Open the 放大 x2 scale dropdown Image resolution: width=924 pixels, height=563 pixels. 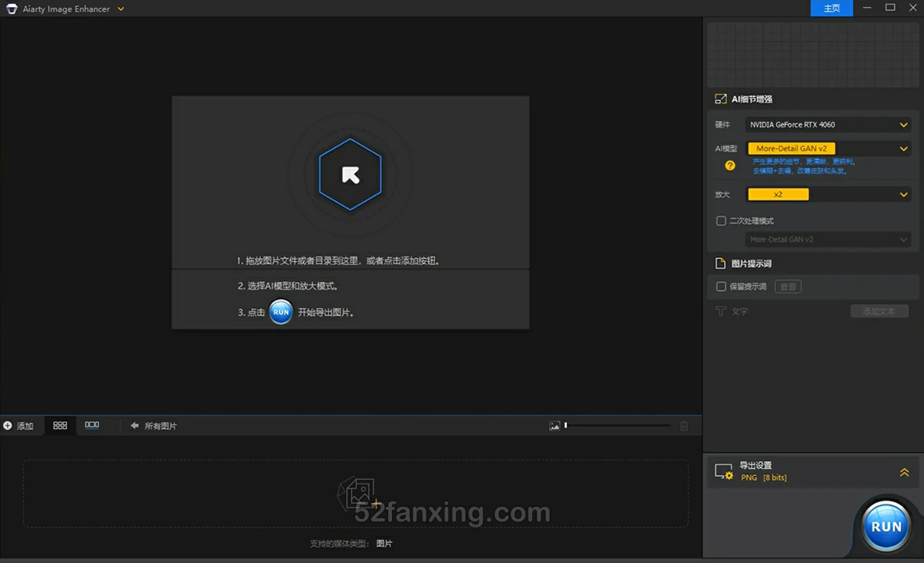pos(828,195)
